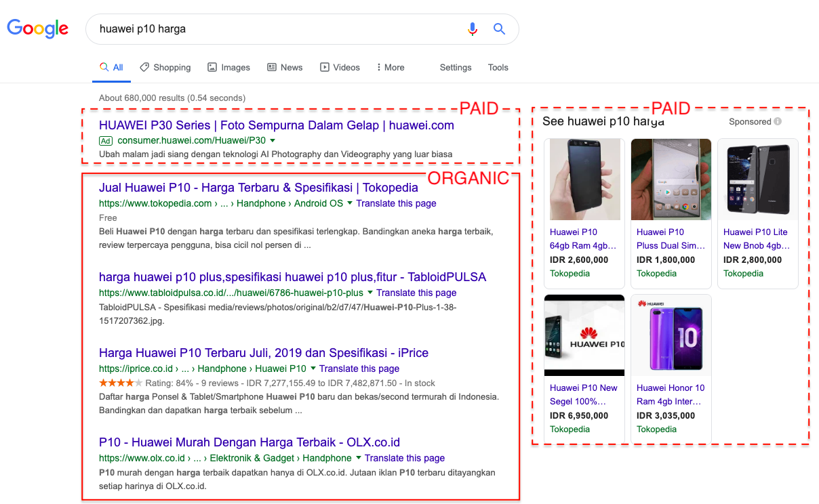Viewport: 819px width, 504px height.
Task: Open the P10 Huawei Murah OLX.co.id result
Action: pos(249,442)
